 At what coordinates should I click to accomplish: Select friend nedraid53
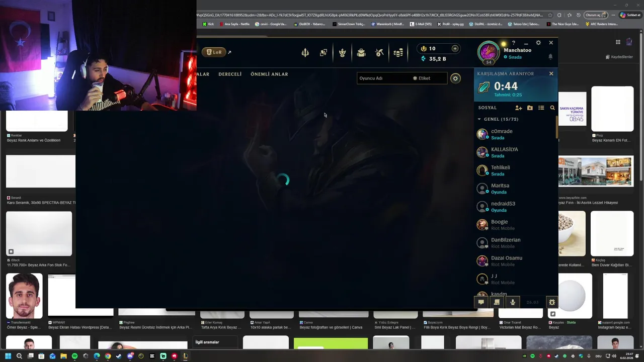(x=515, y=207)
